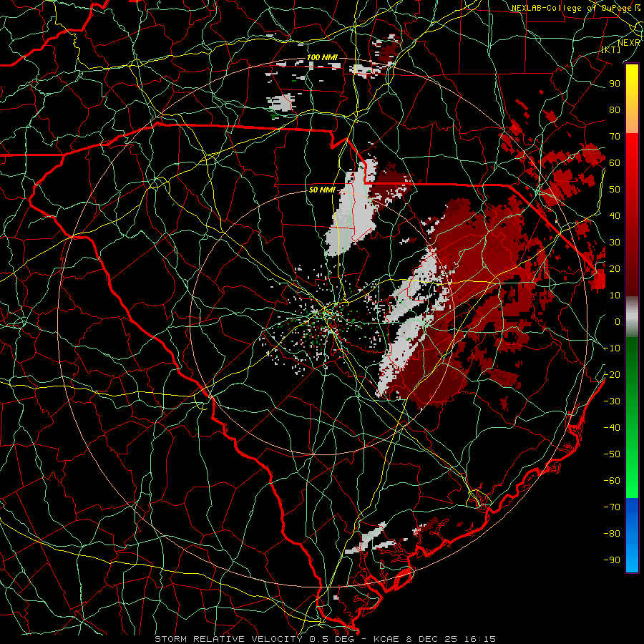Select the 60 value on the velocity scale
The image size is (644, 644).
pos(615,163)
